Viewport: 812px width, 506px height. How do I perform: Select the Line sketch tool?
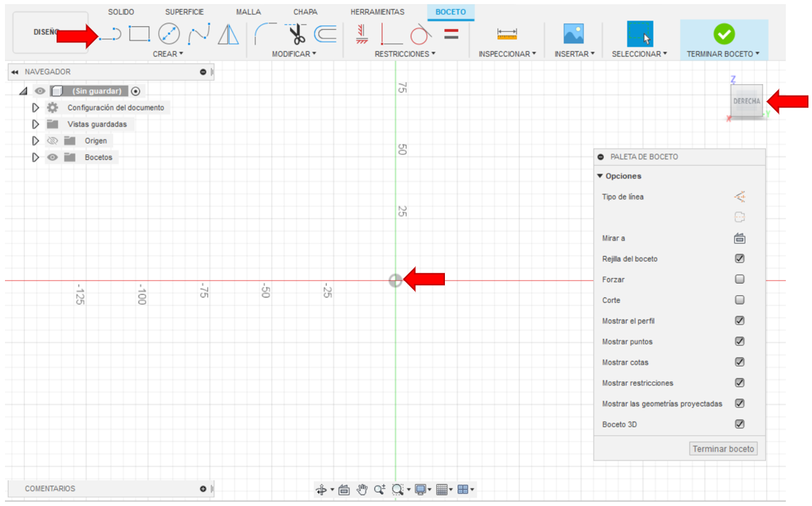click(x=110, y=35)
